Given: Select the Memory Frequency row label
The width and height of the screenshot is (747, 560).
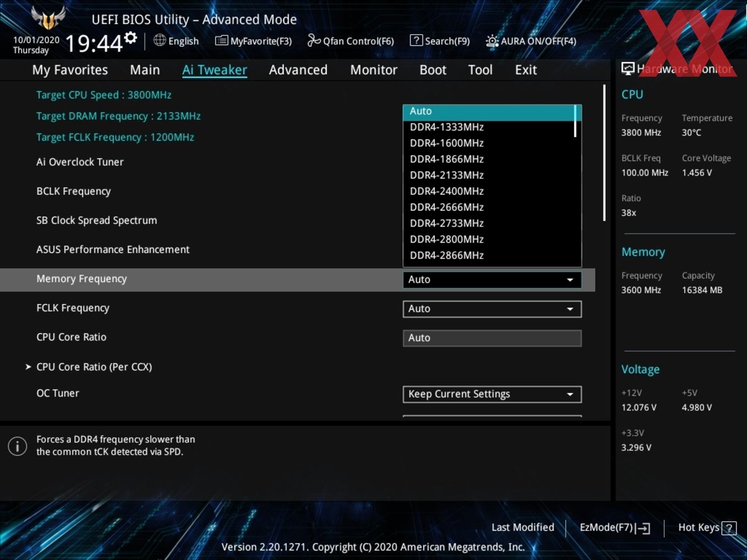Looking at the screenshot, I should (82, 279).
